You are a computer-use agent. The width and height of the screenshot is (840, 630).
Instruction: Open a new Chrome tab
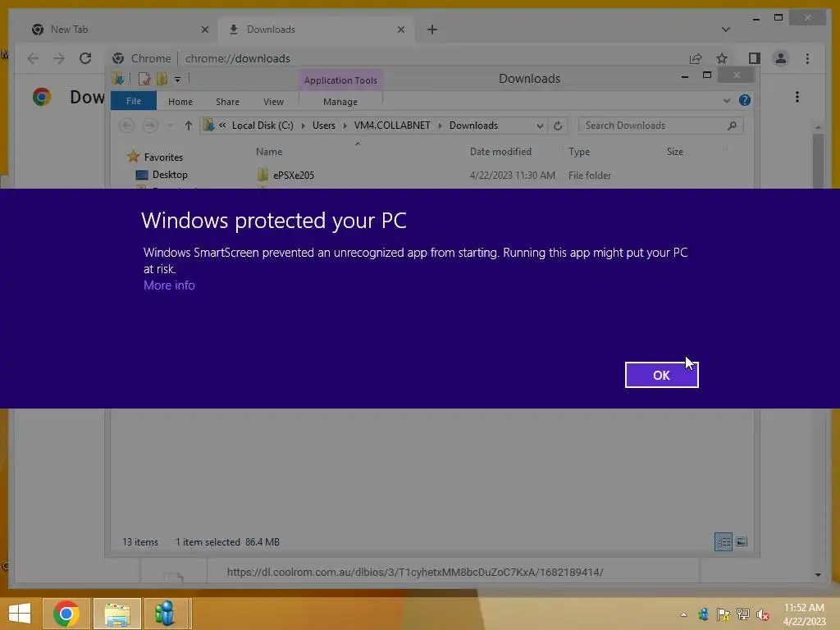[432, 30]
